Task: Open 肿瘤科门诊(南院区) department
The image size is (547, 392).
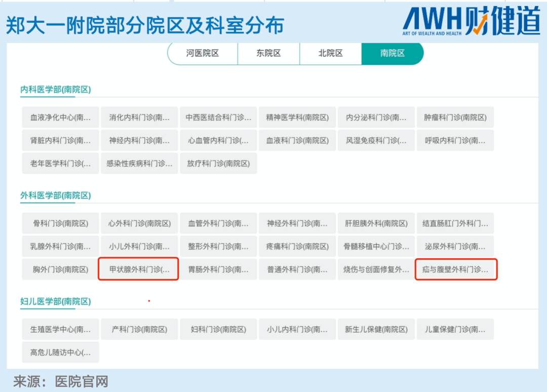Action: (455, 117)
